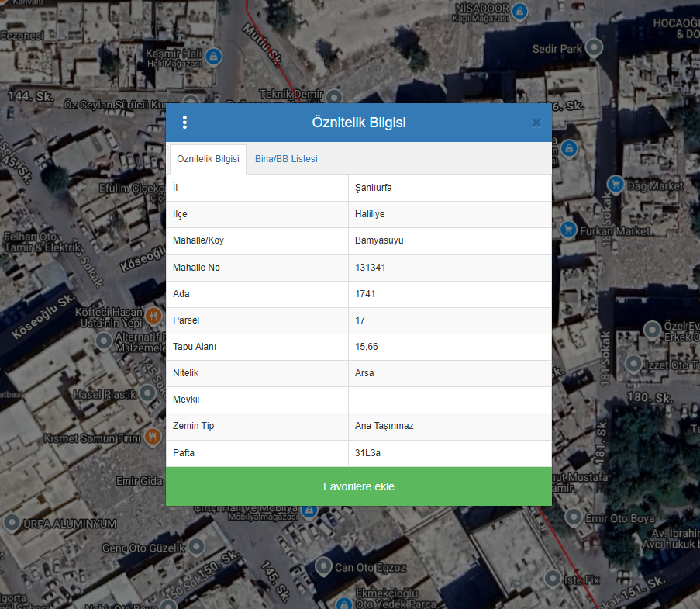Click the Mahalle No value 131341
700x609 pixels.
coord(371,268)
